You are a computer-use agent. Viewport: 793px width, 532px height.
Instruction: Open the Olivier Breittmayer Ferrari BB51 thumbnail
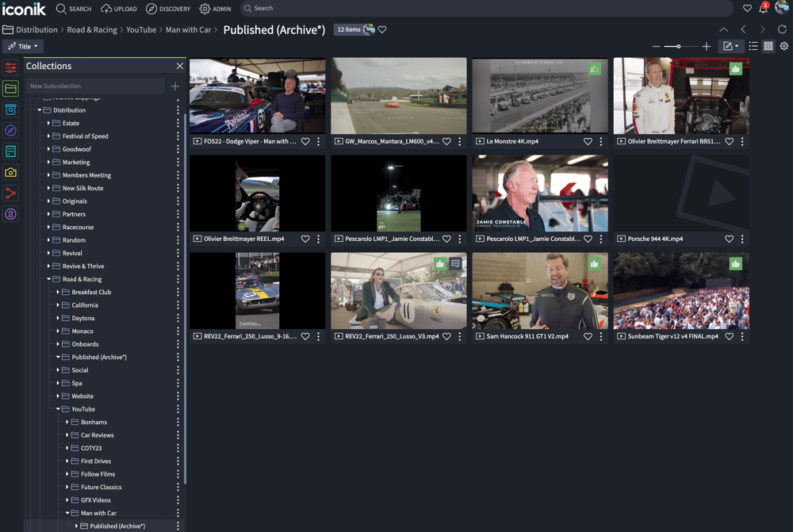click(681, 95)
